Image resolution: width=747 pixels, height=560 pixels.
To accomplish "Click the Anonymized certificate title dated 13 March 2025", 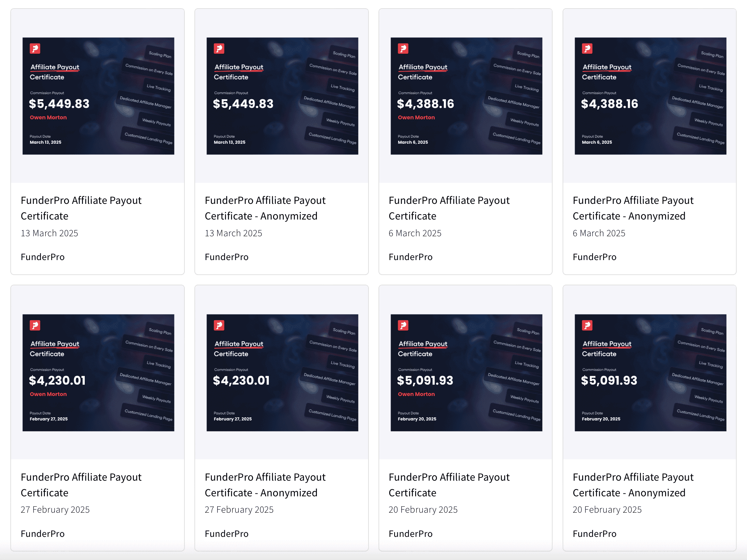I will click(265, 208).
